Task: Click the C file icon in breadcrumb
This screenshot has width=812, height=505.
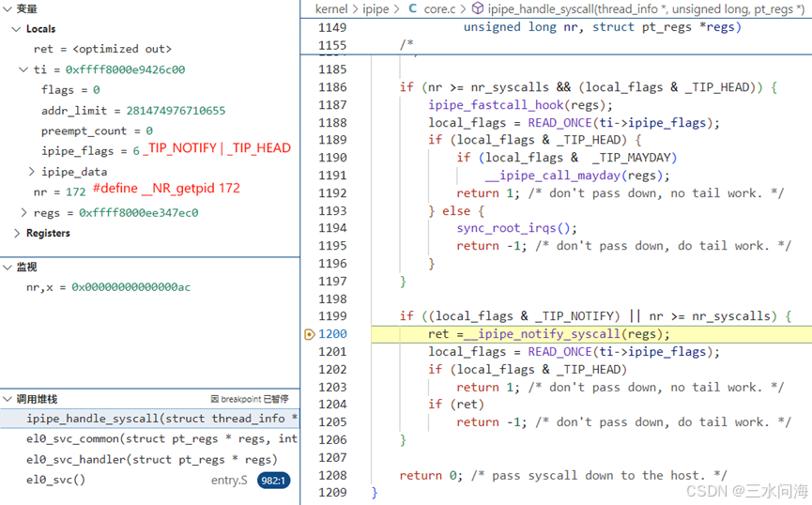Action: 413,8
